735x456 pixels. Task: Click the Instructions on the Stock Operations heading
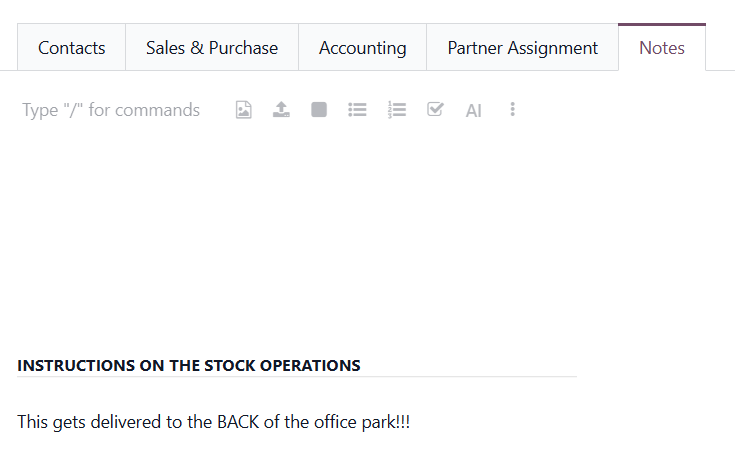pos(189,366)
